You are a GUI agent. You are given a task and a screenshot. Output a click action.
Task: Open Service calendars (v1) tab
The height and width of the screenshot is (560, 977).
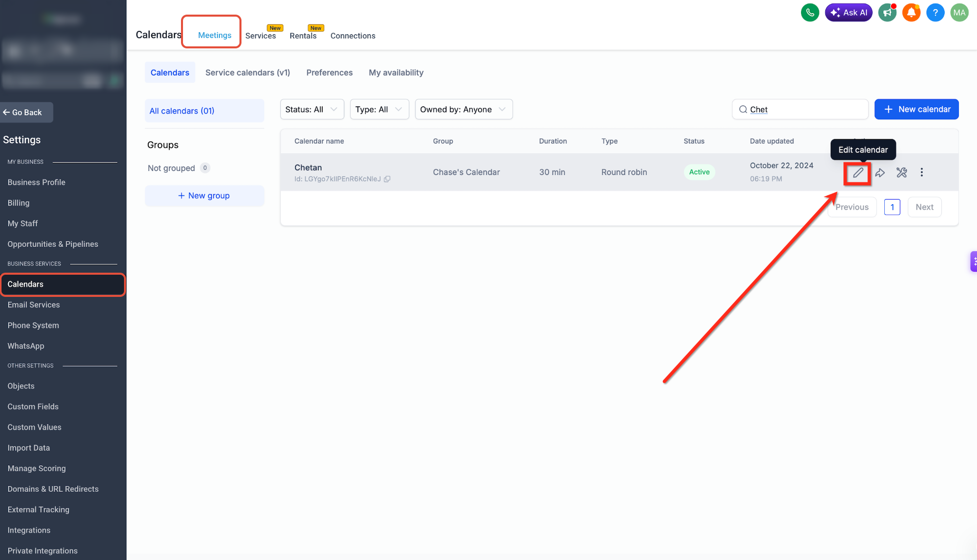coord(248,73)
